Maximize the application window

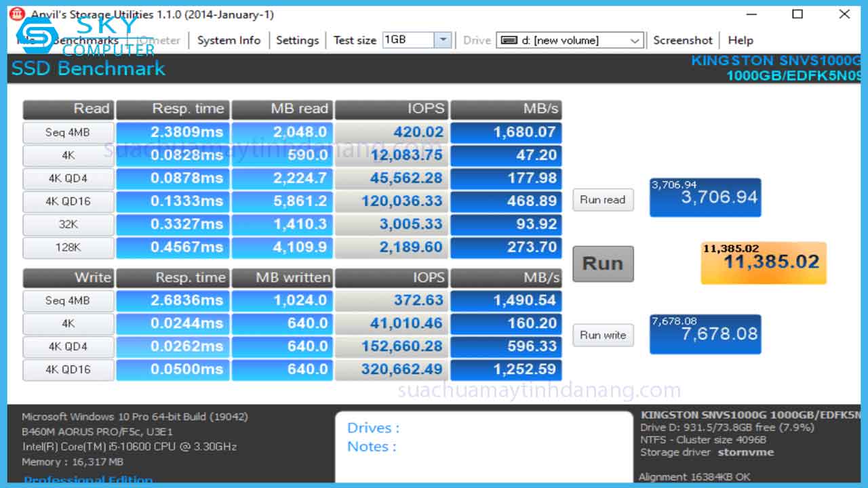click(797, 14)
